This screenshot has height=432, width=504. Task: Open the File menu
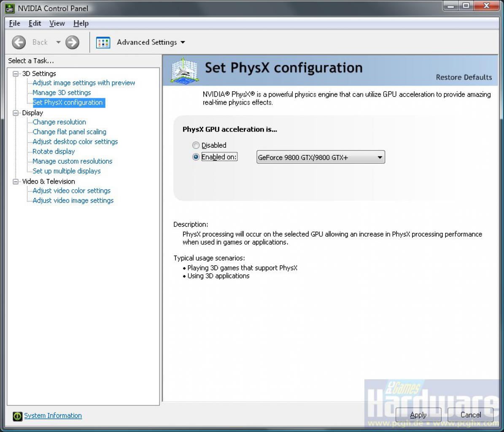point(14,24)
